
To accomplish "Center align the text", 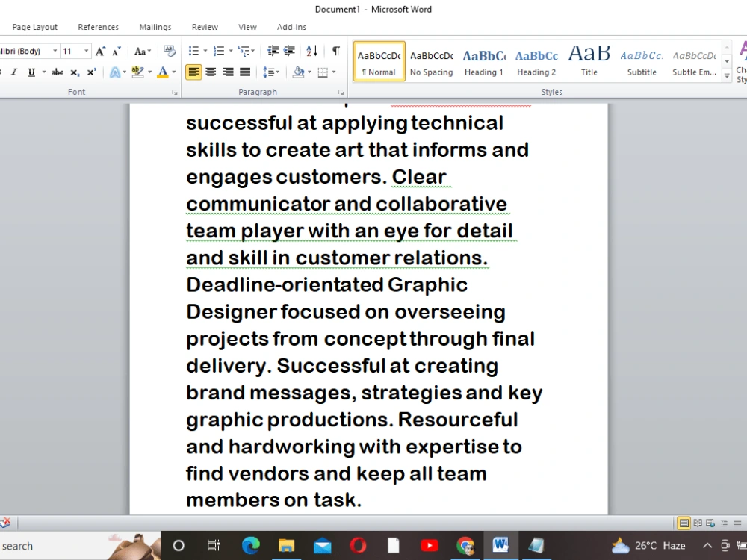I will click(x=211, y=72).
